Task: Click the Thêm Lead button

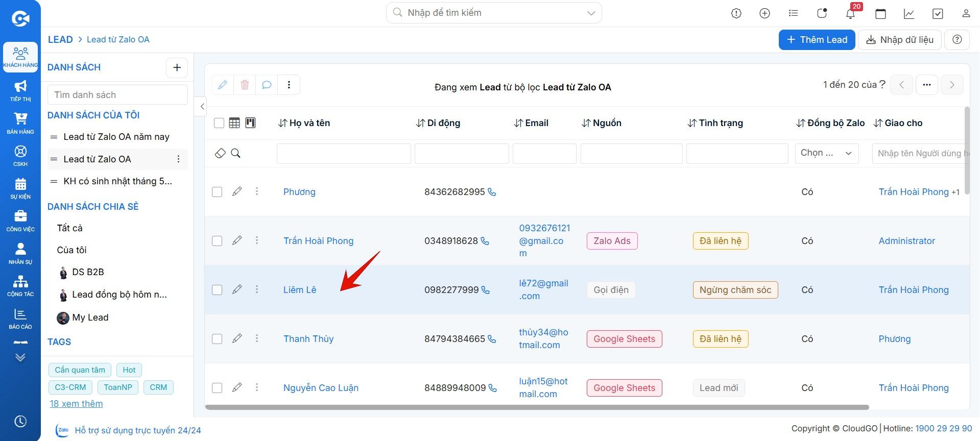Action: [817, 40]
